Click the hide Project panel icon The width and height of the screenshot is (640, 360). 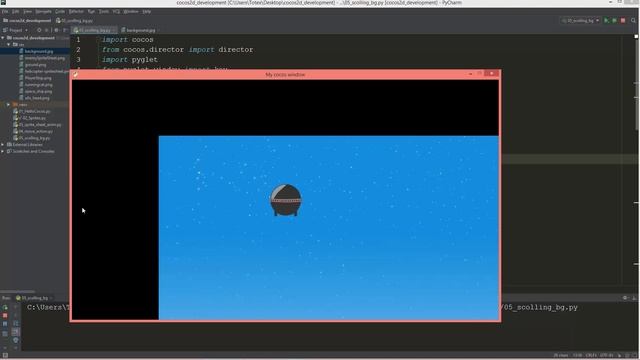(65, 30)
